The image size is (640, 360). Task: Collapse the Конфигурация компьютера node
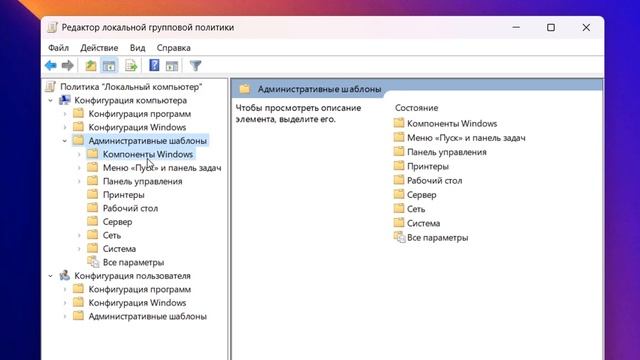point(50,100)
